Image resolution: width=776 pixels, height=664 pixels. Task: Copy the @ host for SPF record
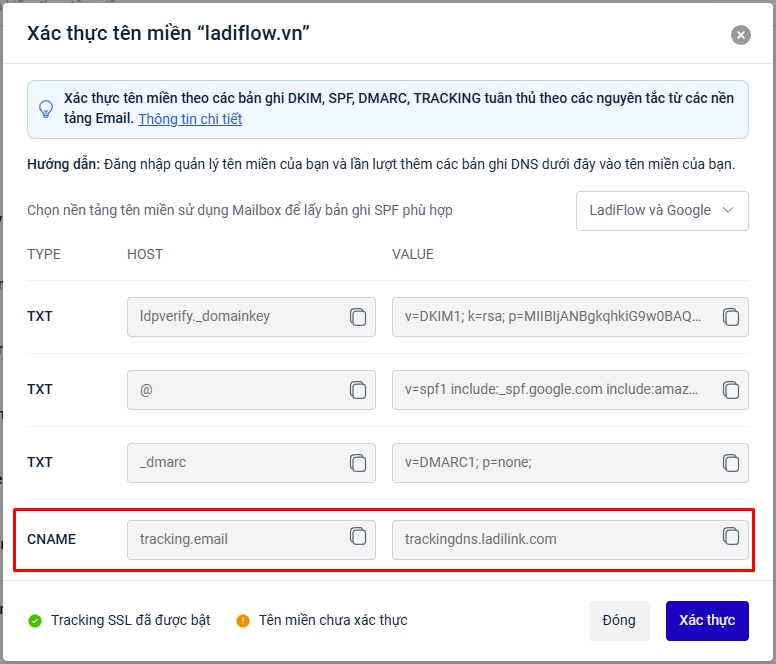358,389
